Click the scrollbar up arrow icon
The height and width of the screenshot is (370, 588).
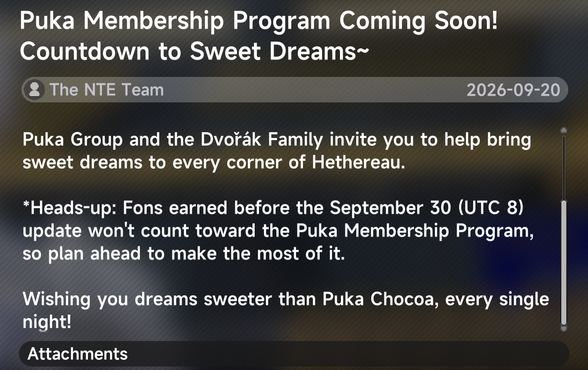click(564, 131)
